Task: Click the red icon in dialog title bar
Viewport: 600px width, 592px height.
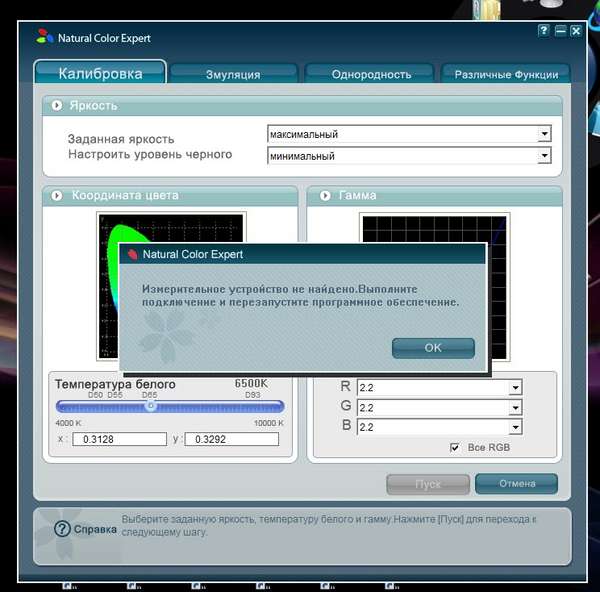Action: 132,254
